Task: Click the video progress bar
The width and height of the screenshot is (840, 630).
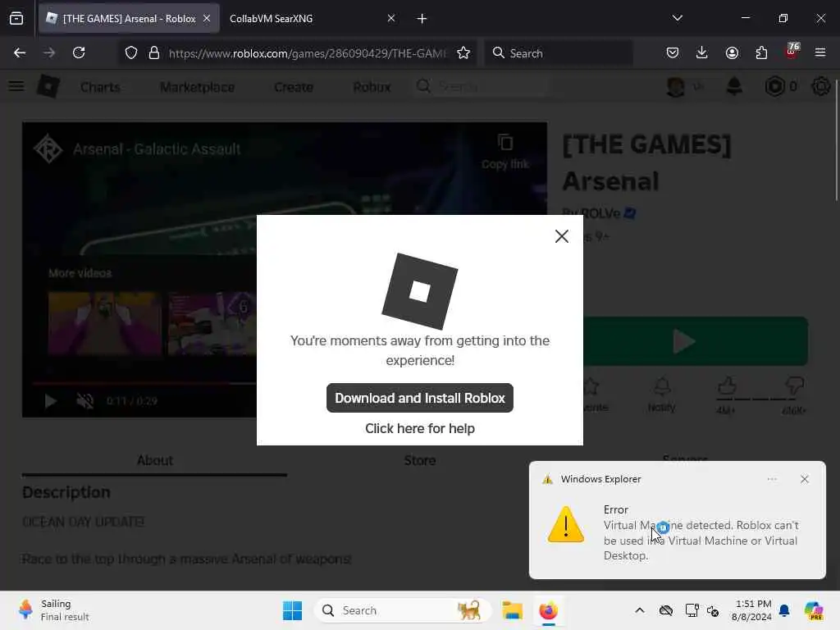Action: (x=144, y=384)
